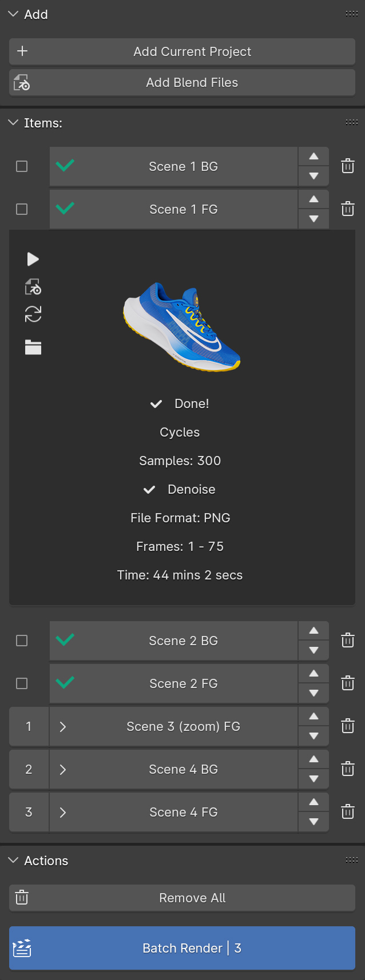This screenshot has height=980, width=365.
Task: Open the output folder icon
Action: [33, 346]
